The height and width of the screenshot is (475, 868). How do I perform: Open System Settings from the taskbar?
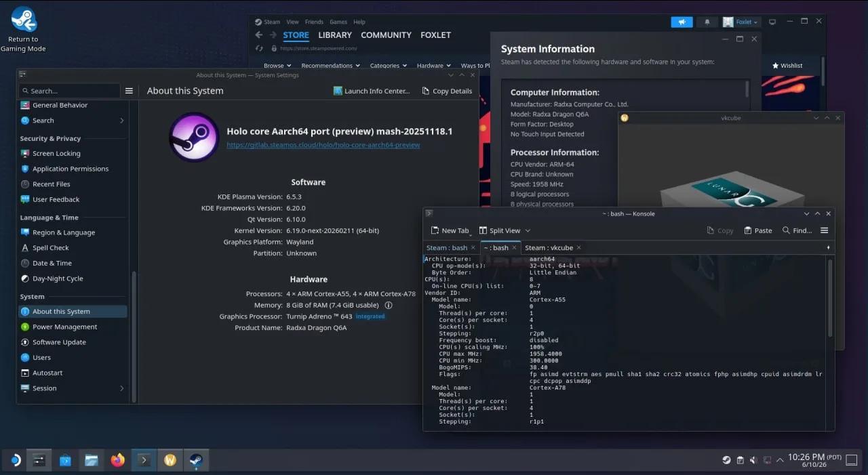39,461
